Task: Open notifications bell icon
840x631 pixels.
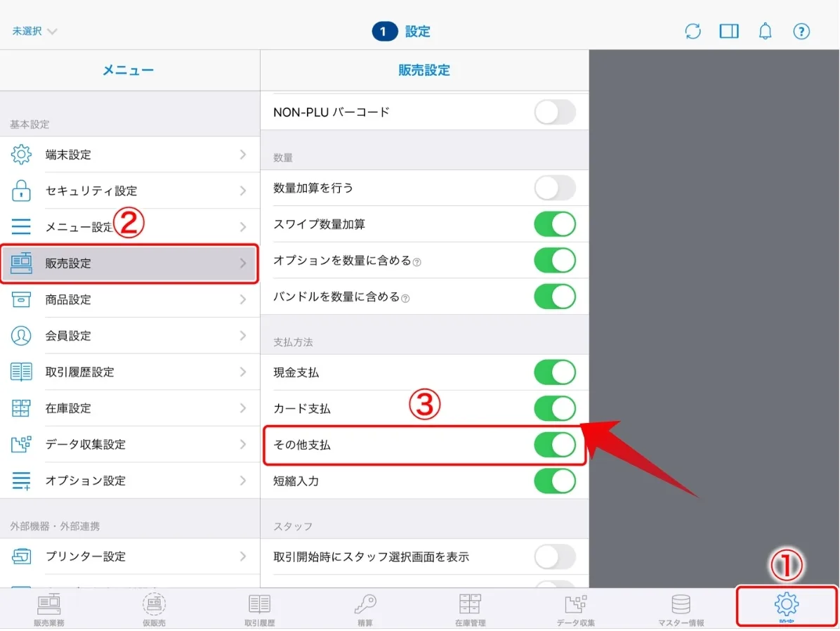Action: 765,32
